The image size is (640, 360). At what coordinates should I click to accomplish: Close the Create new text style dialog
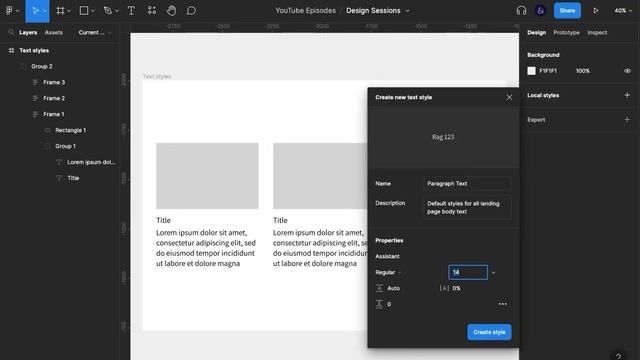[x=509, y=98]
